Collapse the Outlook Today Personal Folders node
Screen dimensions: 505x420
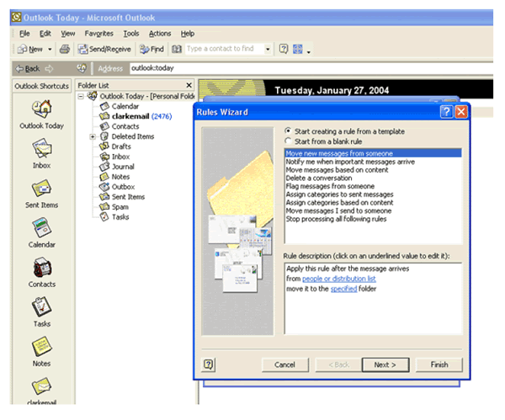pyautogui.click(x=81, y=96)
